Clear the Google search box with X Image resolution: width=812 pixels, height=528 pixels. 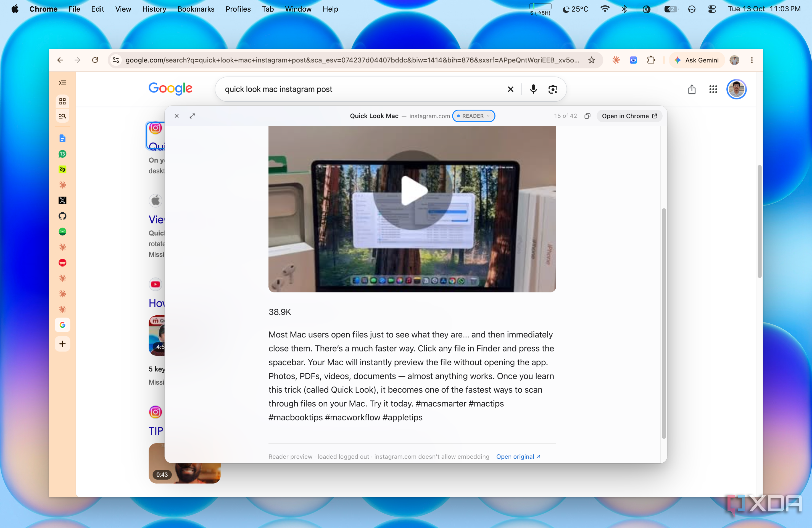click(x=510, y=89)
